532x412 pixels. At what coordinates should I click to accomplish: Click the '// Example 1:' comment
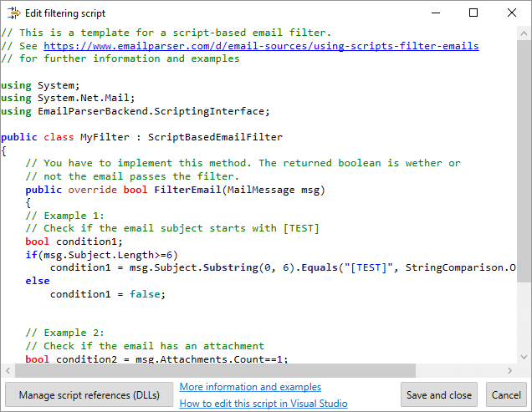64,216
